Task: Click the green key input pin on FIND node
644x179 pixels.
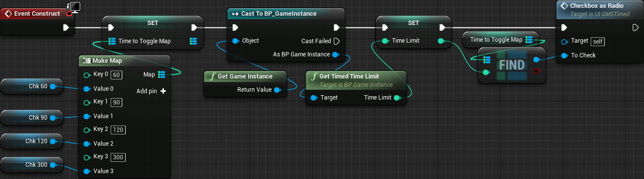Action: [x=486, y=72]
